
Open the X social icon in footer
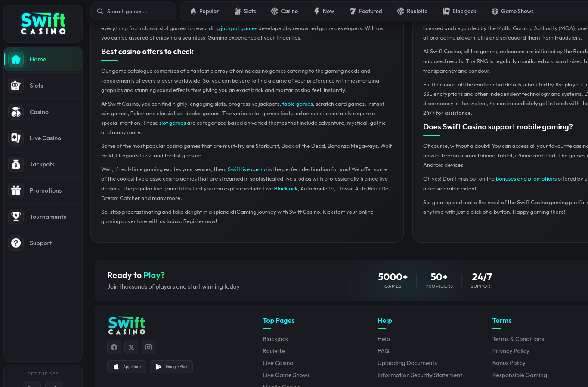tap(131, 347)
